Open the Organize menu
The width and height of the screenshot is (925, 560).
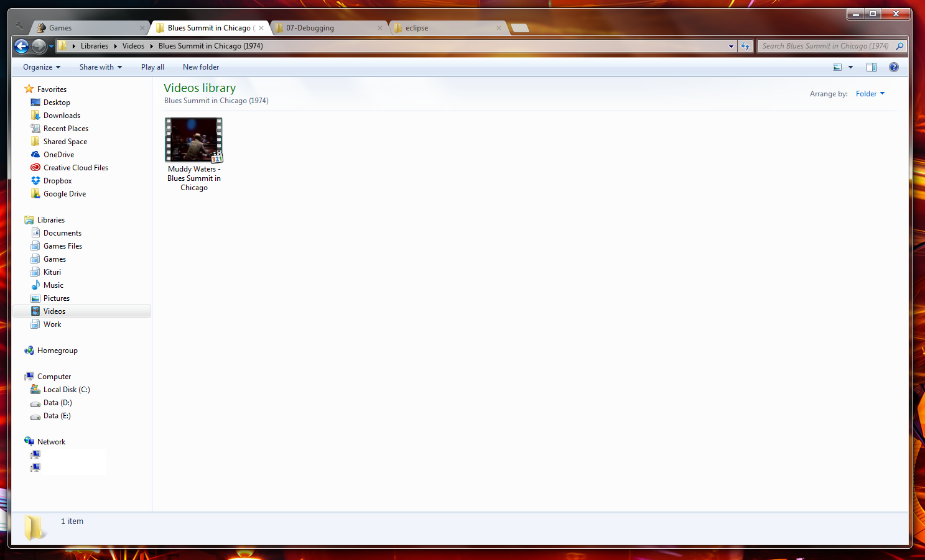click(x=42, y=67)
